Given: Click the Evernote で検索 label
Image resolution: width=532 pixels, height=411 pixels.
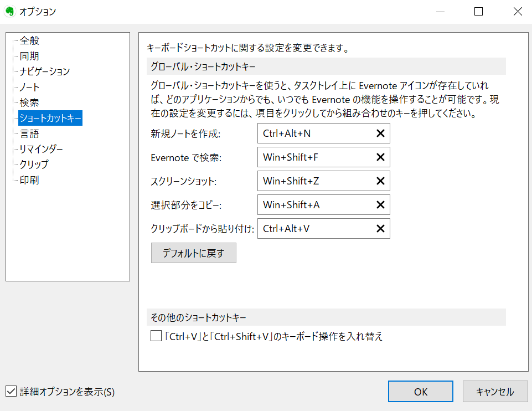Looking at the screenshot, I should (x=186, y=157).
